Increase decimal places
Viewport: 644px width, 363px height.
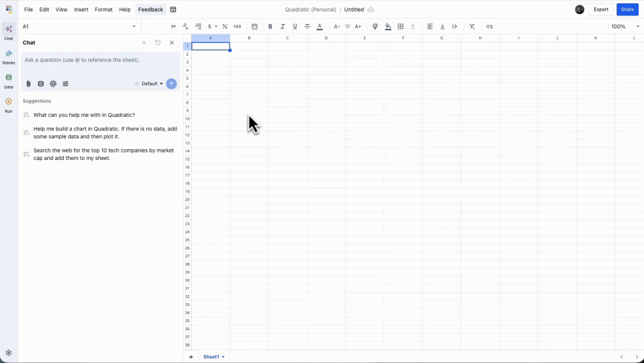click(x=198, y=27)
